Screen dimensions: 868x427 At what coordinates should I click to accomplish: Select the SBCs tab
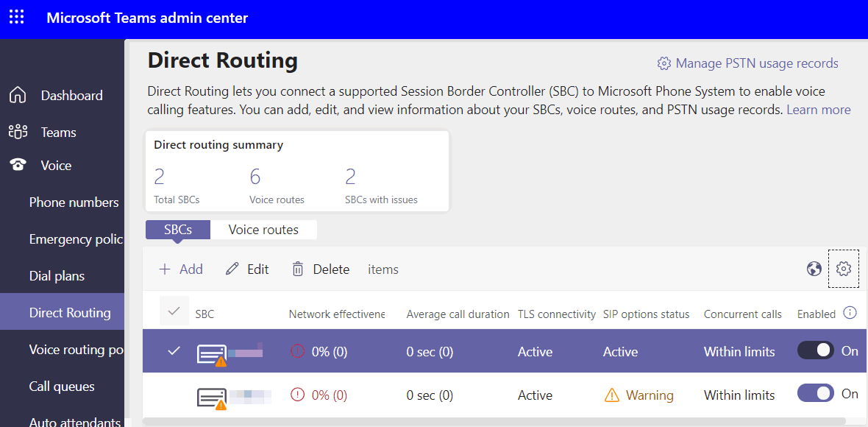click(178, 229)
